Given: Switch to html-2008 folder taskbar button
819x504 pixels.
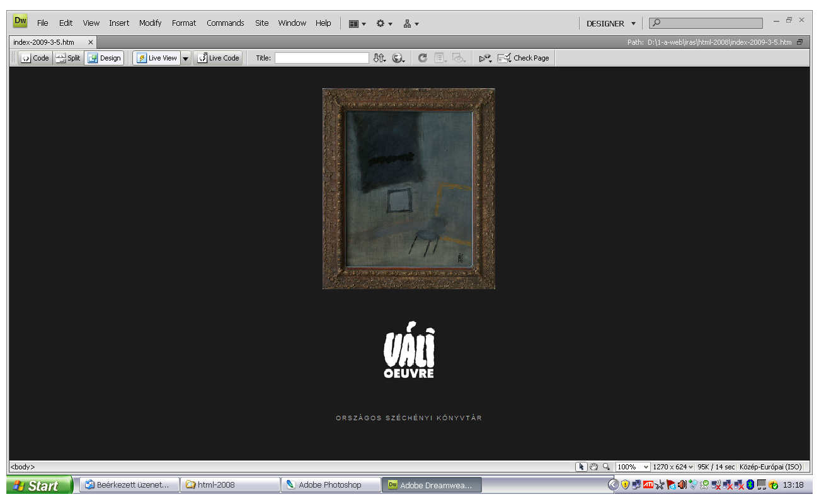Looking at the screenshot, I should 230,485.
